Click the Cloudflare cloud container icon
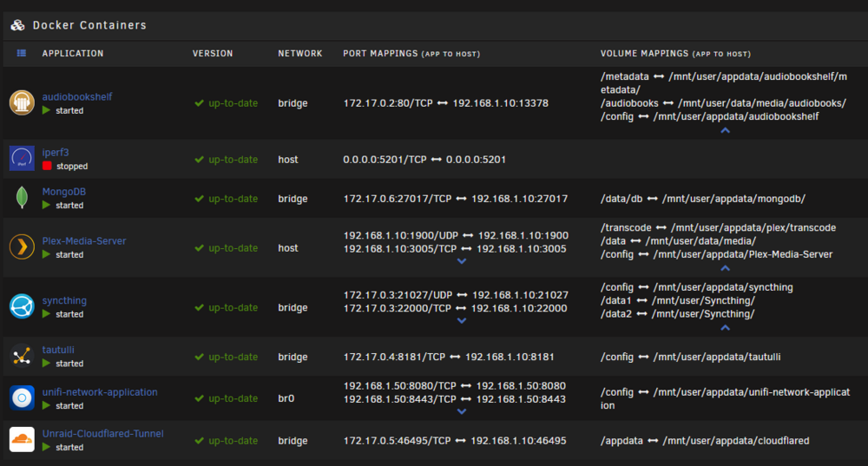 [22, 439]
